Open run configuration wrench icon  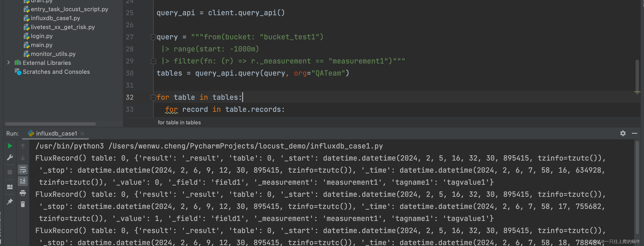point(10,157)
